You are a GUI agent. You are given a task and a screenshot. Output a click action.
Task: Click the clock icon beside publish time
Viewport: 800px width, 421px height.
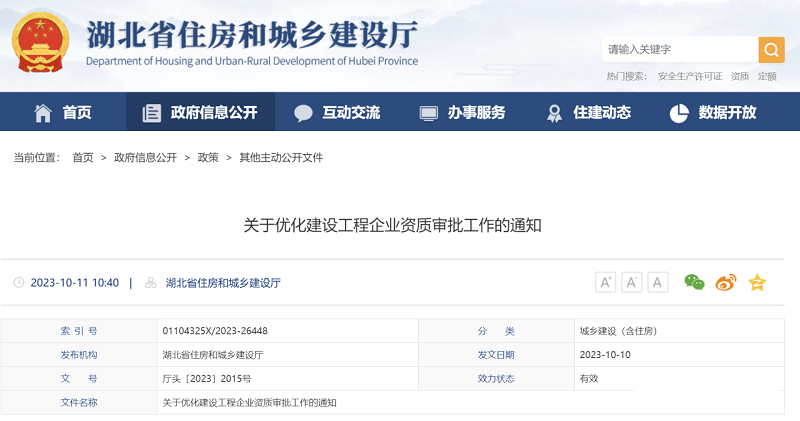click(x=19, y=282)
